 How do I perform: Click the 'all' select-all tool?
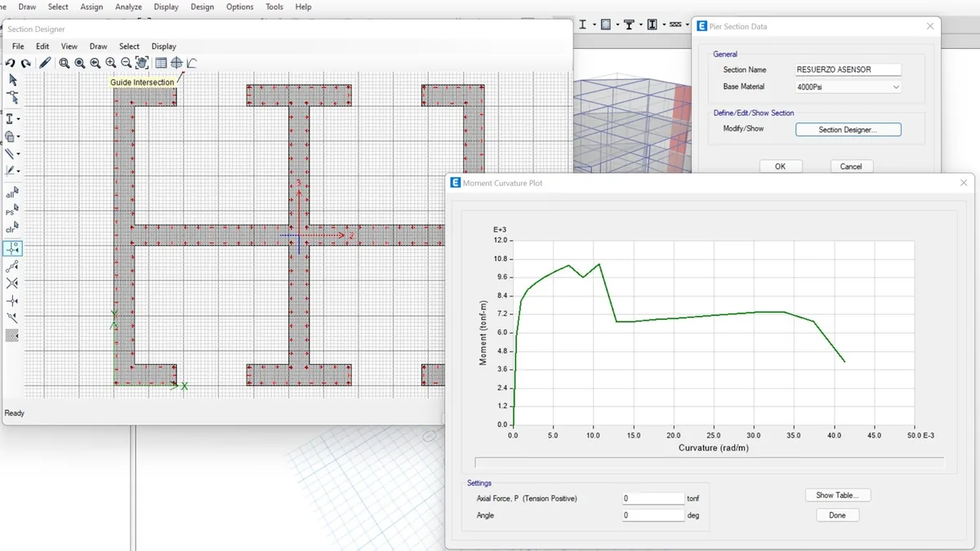coord(12,193)
